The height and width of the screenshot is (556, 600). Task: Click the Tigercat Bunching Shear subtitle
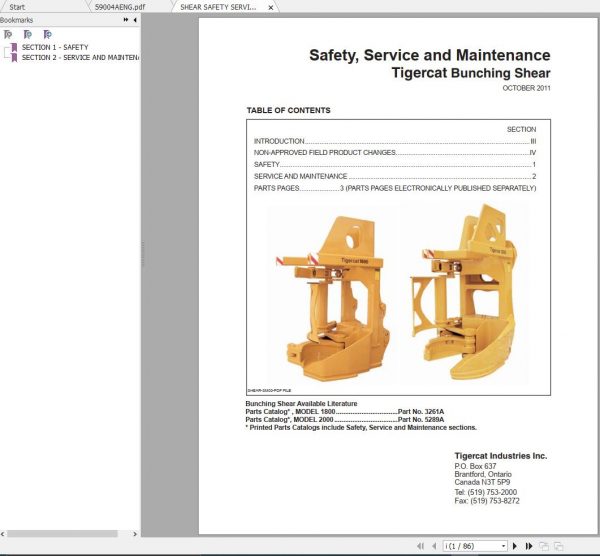tap(471, 73)
